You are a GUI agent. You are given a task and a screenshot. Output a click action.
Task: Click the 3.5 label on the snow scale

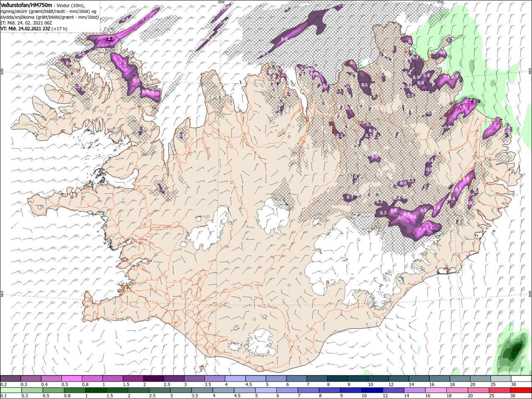[208, 384]
